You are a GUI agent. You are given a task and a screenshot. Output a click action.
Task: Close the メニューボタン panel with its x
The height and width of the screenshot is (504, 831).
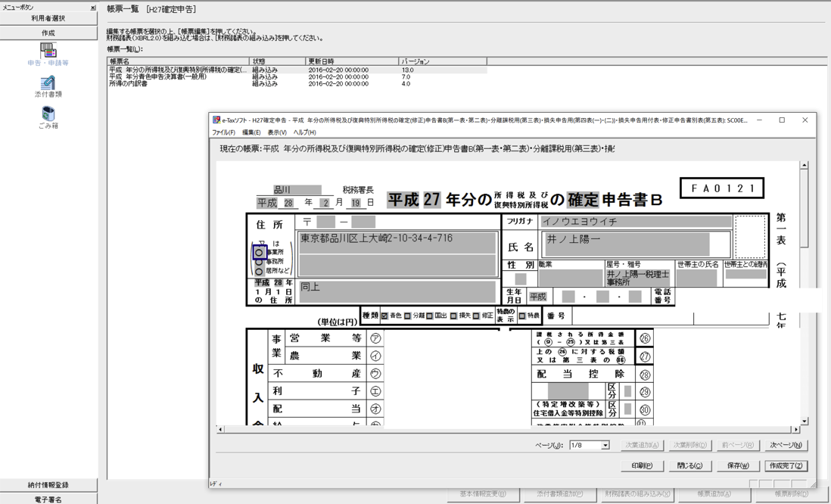pos(93,8)
